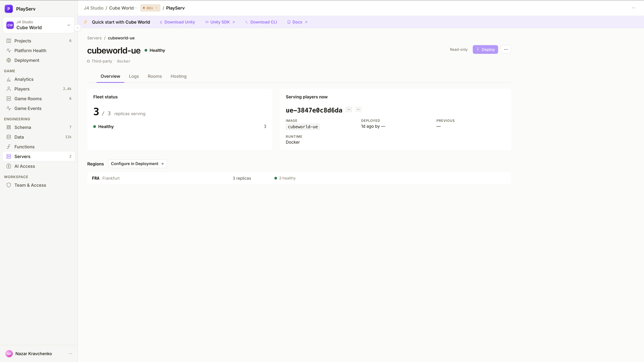Select the FRA Frankfurt region row
Screen dimensions: 644x362
[299, 178]
